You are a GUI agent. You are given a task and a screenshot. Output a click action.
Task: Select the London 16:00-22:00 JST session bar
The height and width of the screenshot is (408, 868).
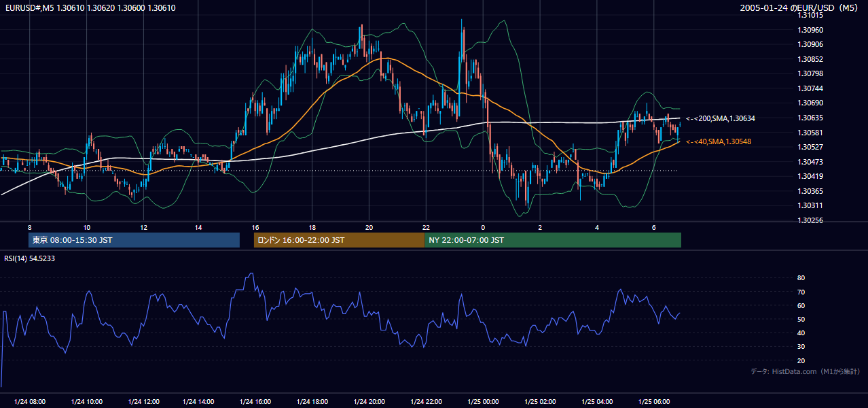tap(339, 240)
